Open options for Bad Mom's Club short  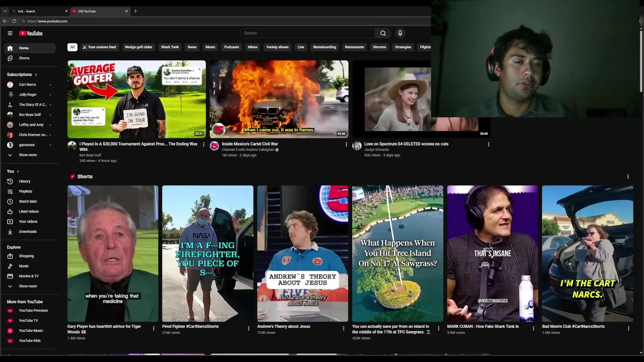[628, 328]
